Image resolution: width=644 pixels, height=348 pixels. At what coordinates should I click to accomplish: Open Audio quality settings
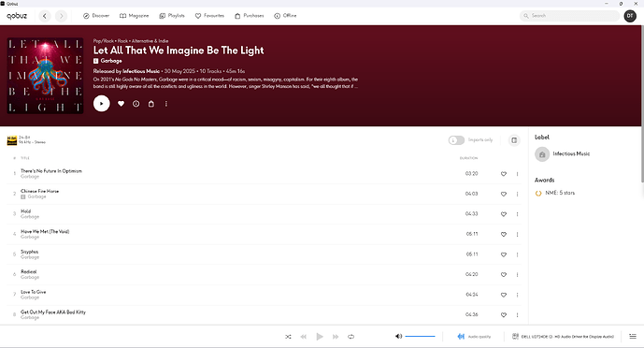click(x=474, y=337)
